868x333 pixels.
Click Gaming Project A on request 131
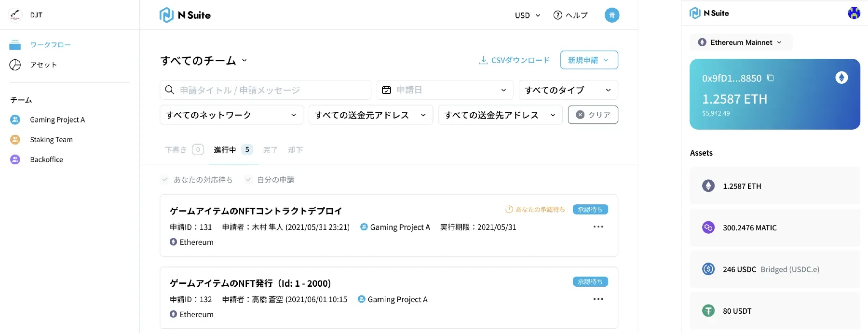[x=395, y=227]
